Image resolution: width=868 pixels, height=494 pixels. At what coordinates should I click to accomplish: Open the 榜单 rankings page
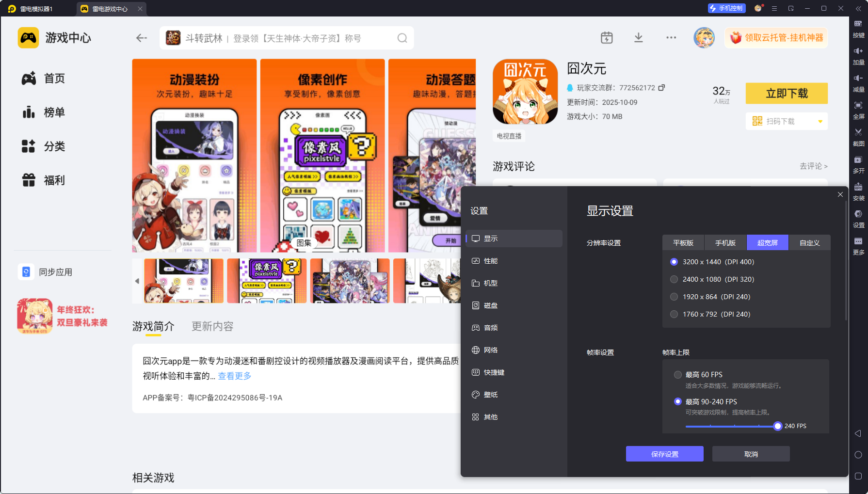[43, 112]
